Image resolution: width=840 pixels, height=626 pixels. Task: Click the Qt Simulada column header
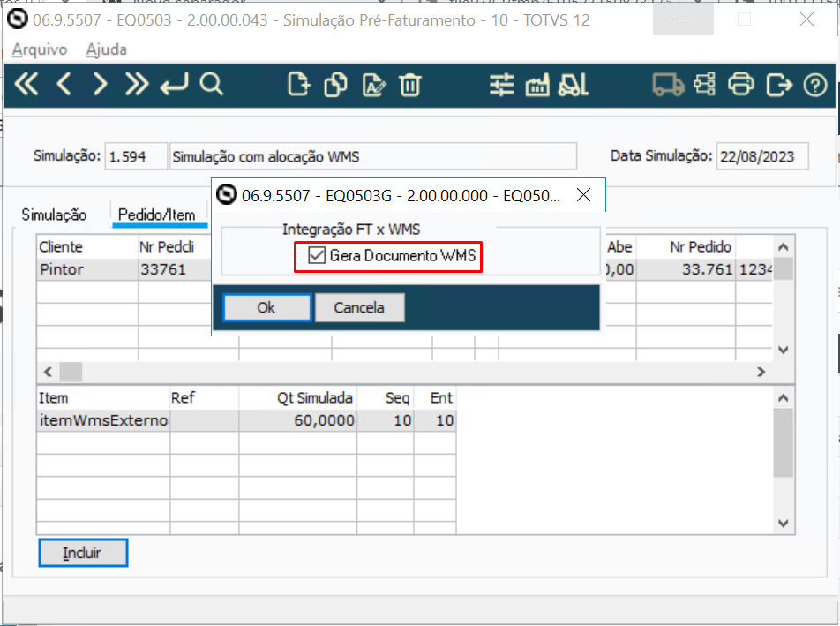298,397
